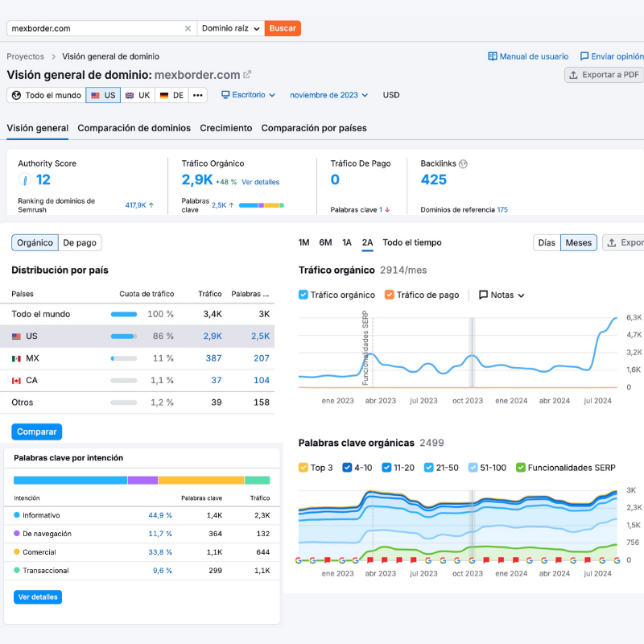Export report with Exportar a PDF
Screen dimensions: 644x644
[x=605, y=75]
